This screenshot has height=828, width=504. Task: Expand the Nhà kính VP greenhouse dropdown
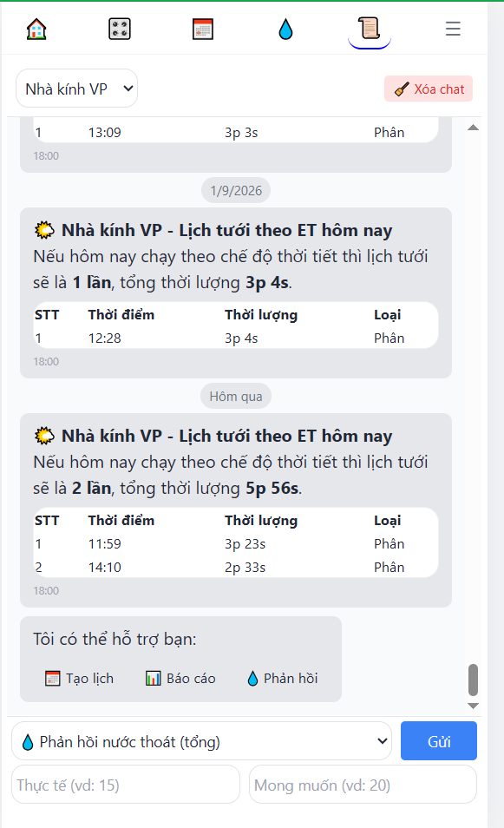pos(77,89)
